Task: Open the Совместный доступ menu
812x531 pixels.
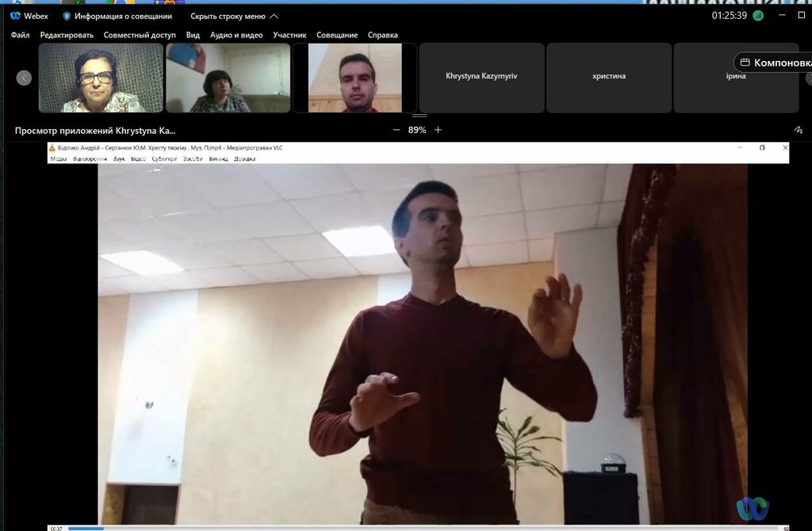Action: point(140,35)
